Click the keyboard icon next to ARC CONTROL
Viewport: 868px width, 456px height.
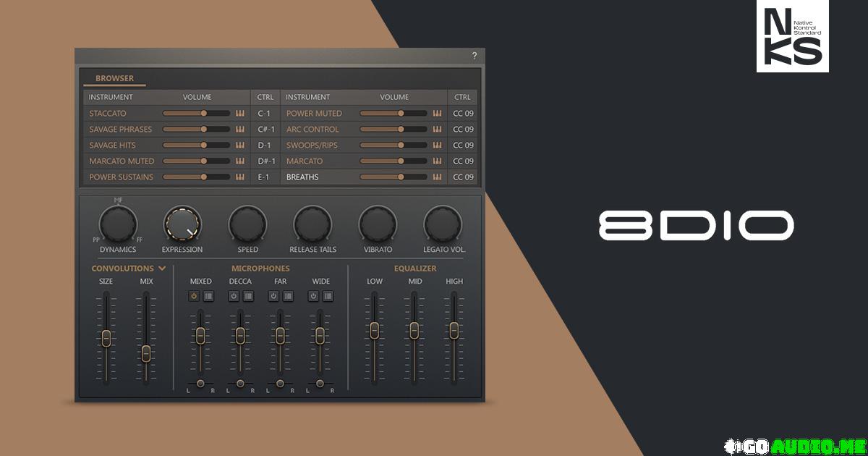[x=437, y=130]
